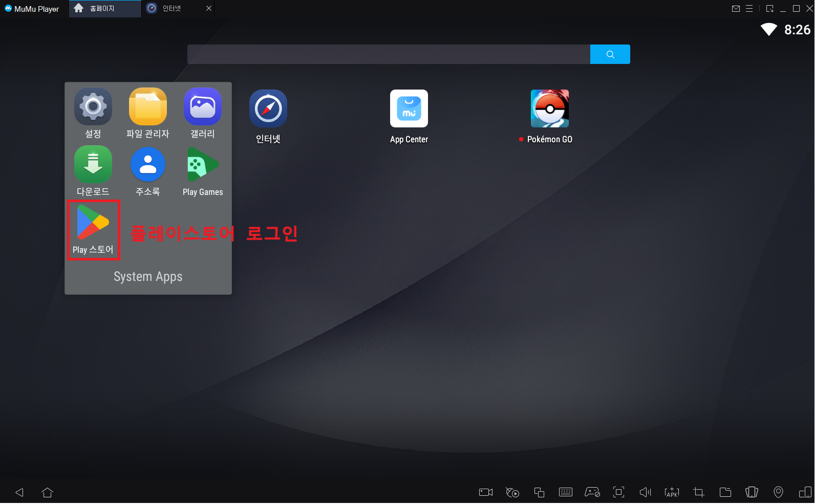The height and width of the screenshot is (504, 815).
Task: Click the install APK icon
Action: pyautogui.click(x=672, y=492)
